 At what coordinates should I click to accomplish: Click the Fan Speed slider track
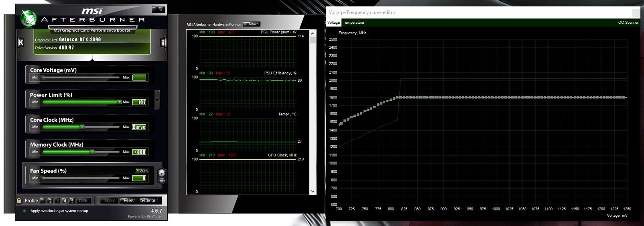(81, 178)
